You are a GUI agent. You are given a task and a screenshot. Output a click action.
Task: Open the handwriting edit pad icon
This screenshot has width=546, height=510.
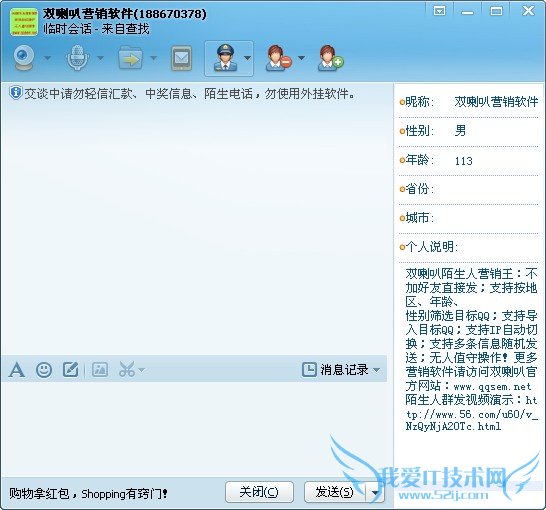[70, 369]
